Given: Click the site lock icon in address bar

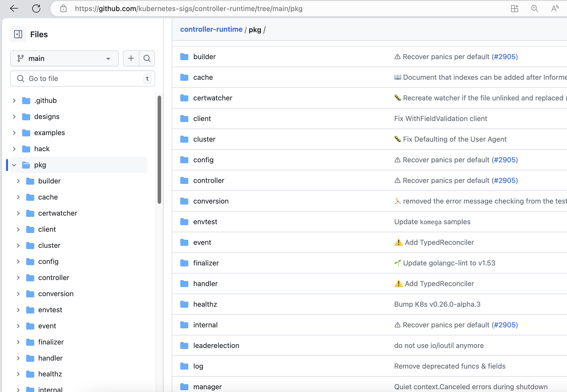Looking at the screenshot, I should [63, 9].
